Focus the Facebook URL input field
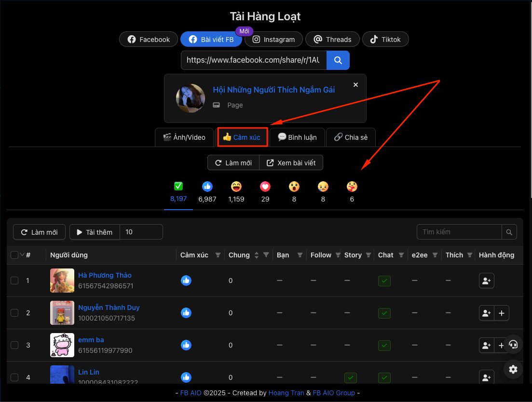 pyautogui.click(x=254, y=60)
